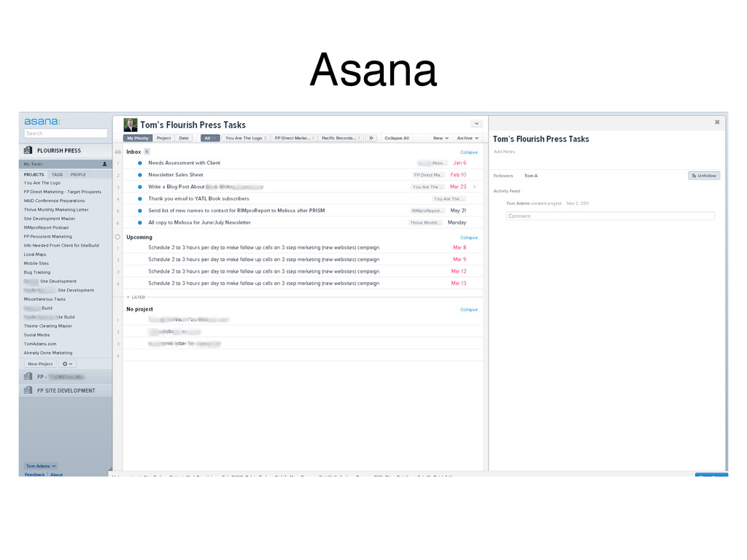Filter by You Are The Logo tab
This screenshot has width=747, height=560.
pyautogui.click(x=246, y=138)
